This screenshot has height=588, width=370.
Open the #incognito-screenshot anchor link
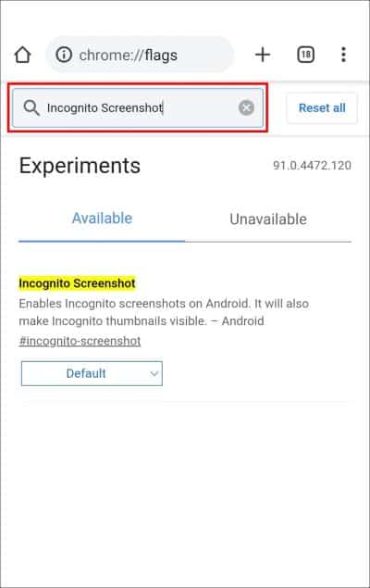80,342
